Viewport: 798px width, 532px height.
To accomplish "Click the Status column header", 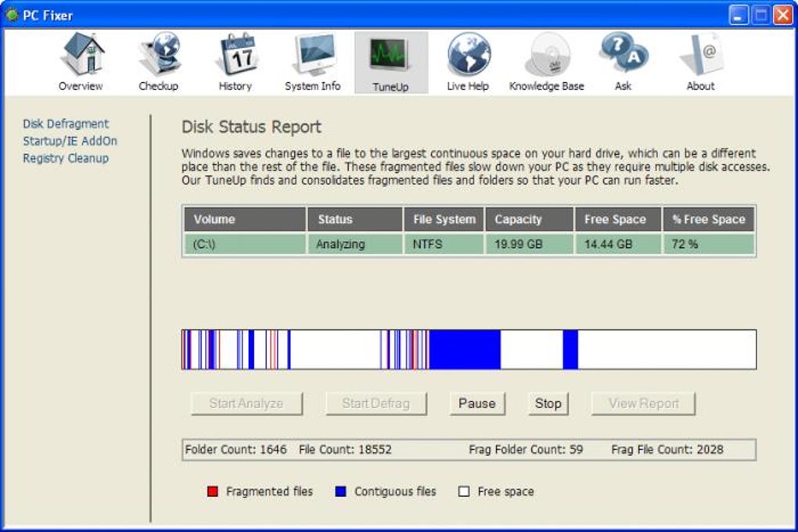I will tap(354, 219).
